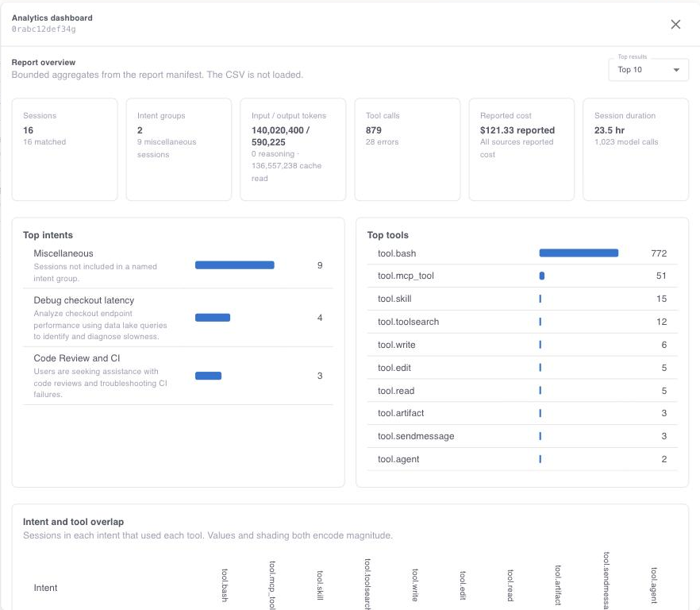700x610 pixels.
Task: Click the Intent and tool overlap heading
Action: click(73, 522)
